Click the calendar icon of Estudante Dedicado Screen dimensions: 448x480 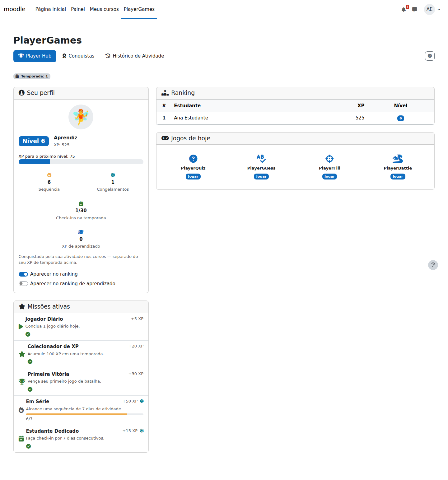[x=21, y=439]
